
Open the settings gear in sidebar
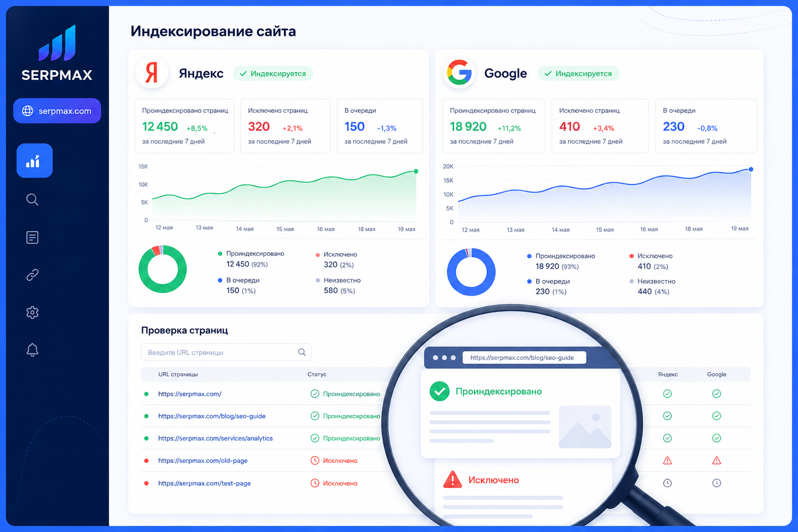tap(32, 312)
